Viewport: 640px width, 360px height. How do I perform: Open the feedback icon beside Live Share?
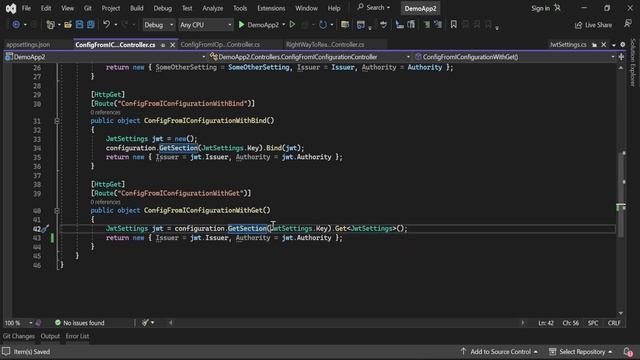point(628,24)
